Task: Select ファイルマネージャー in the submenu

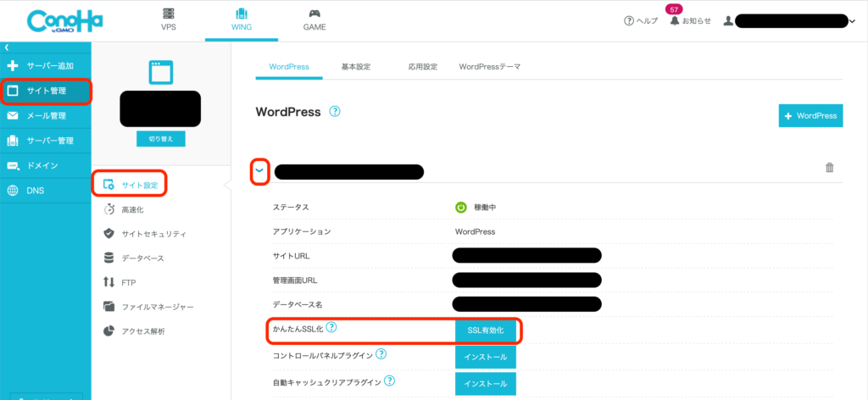Action: pos(148,307)
